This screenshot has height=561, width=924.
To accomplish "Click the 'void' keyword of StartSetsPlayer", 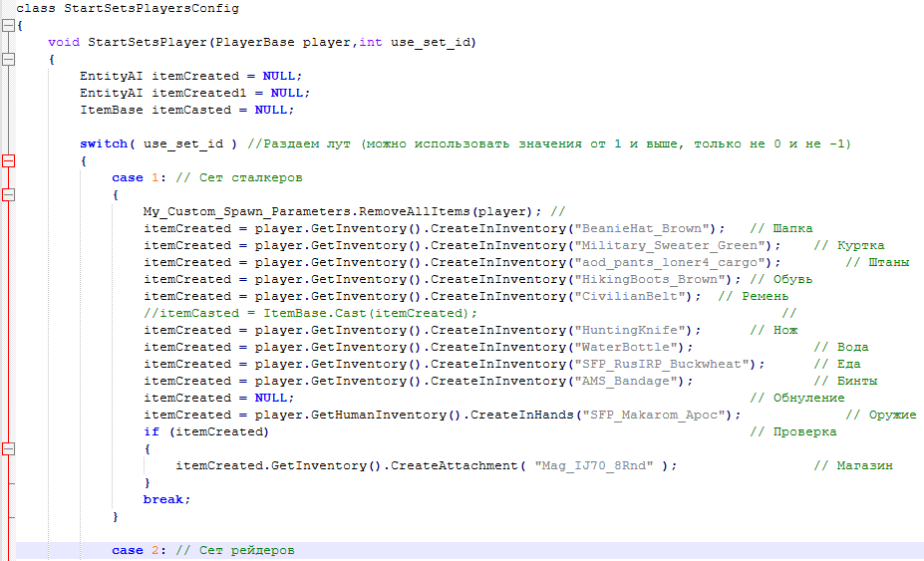I will 64,43.
